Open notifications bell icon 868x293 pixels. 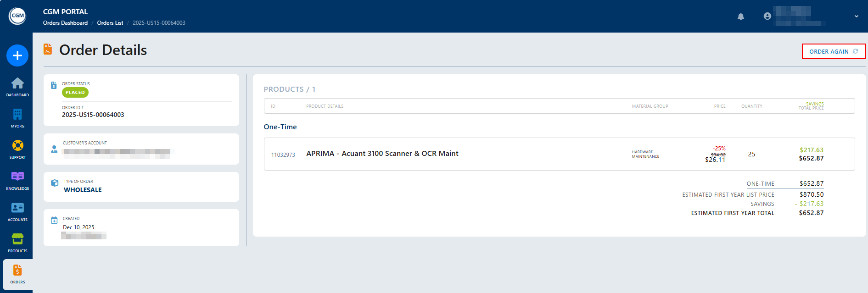(x=740, y=17)
